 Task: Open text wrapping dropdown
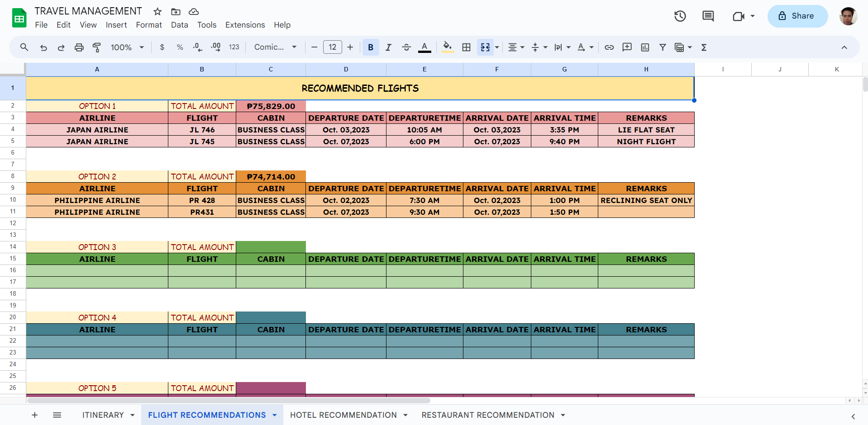(563, 47)
